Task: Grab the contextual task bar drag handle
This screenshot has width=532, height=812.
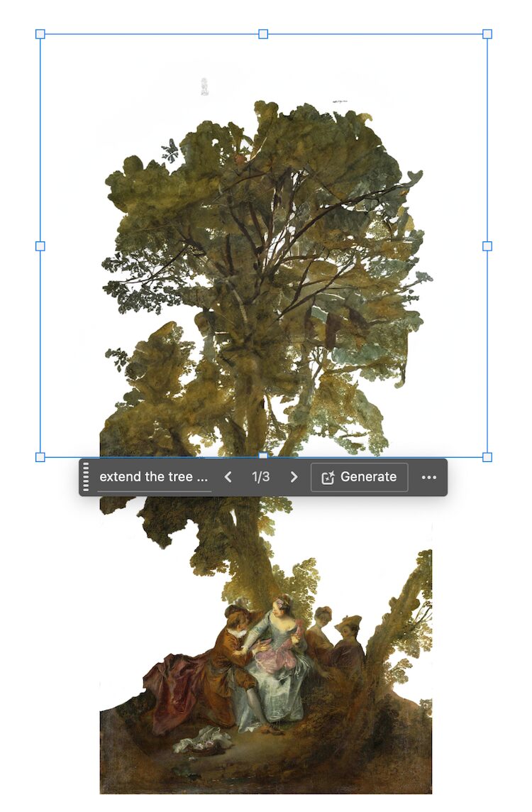Action: click(x=86, y=477)
